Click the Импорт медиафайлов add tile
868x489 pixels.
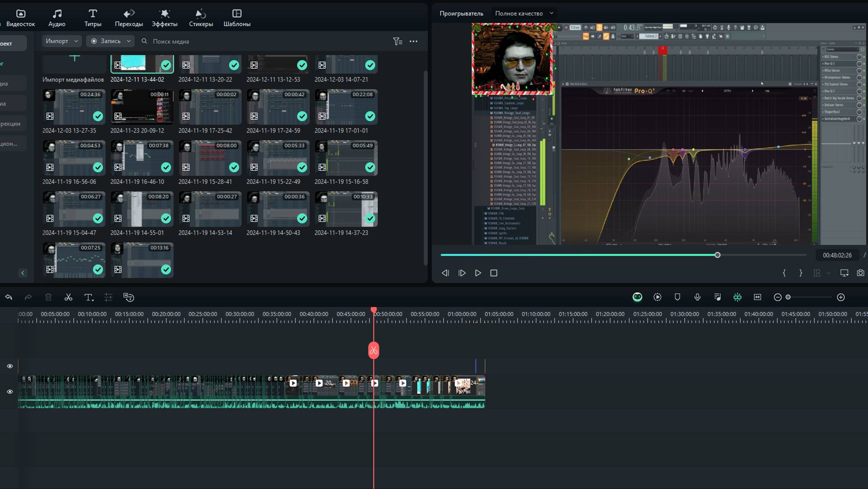point(74,64)
